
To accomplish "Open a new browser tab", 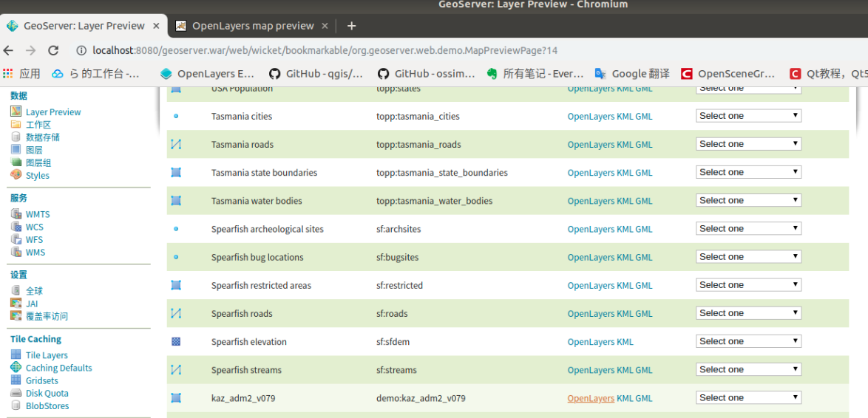I will tap(351, 26).
